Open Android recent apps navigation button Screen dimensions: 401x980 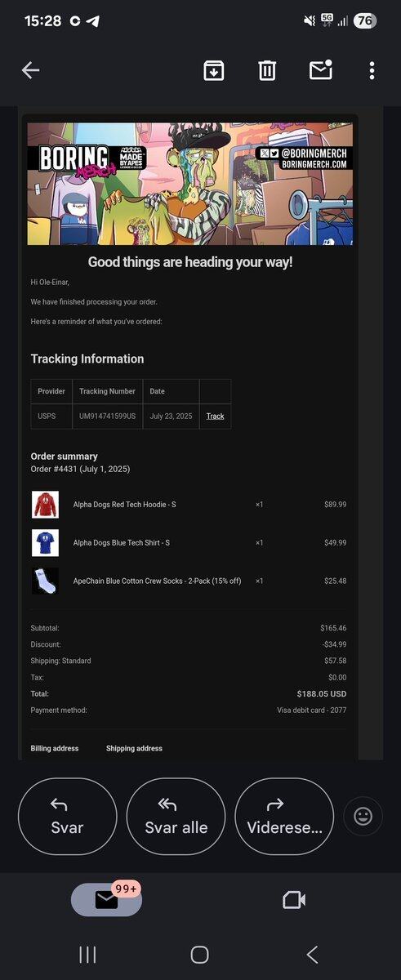point(87,955)
